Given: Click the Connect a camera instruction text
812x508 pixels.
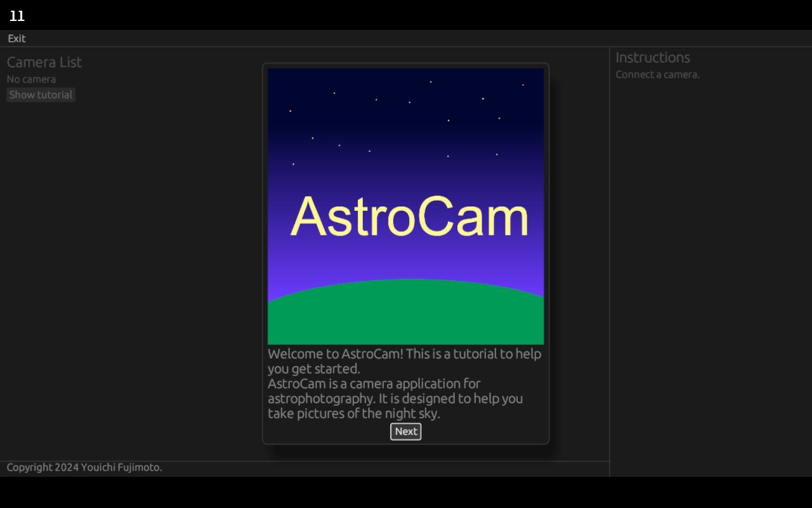Looking at the screenshot, I should [x=657, y=74].
